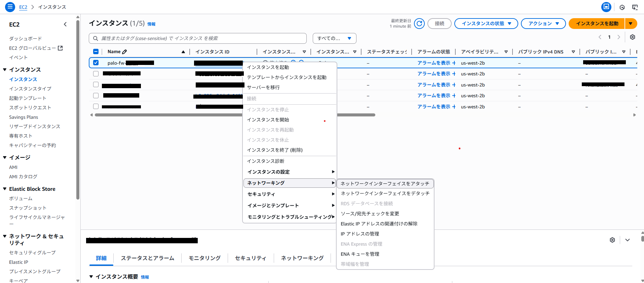Click the instance search field
Viewport: 644px width, 283px height.
tap(198, 38)
